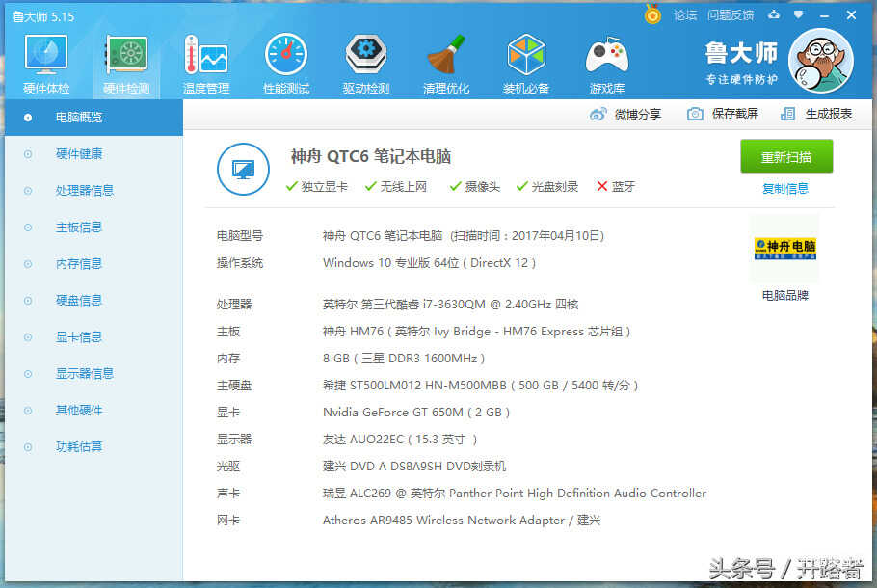Click 鲁大师 5.15 title text
The width and height of the screenshot is (877, 588).
(x=43, y=16)
